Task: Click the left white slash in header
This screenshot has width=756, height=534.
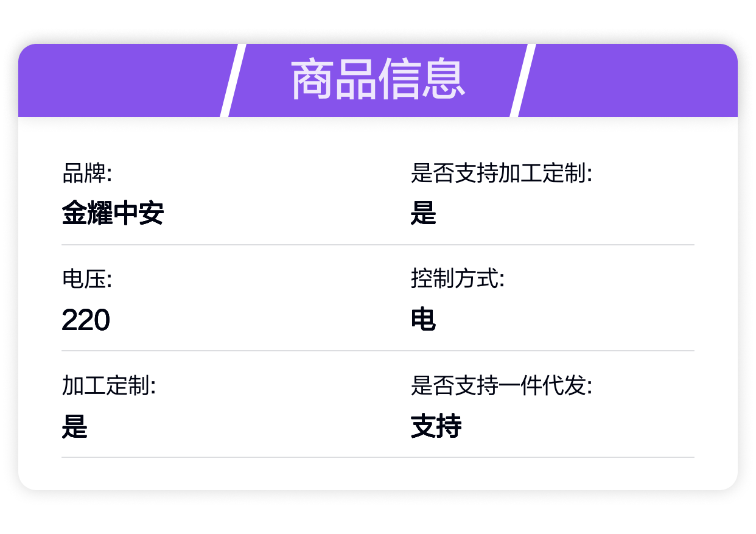Action: tap(233, 80)
